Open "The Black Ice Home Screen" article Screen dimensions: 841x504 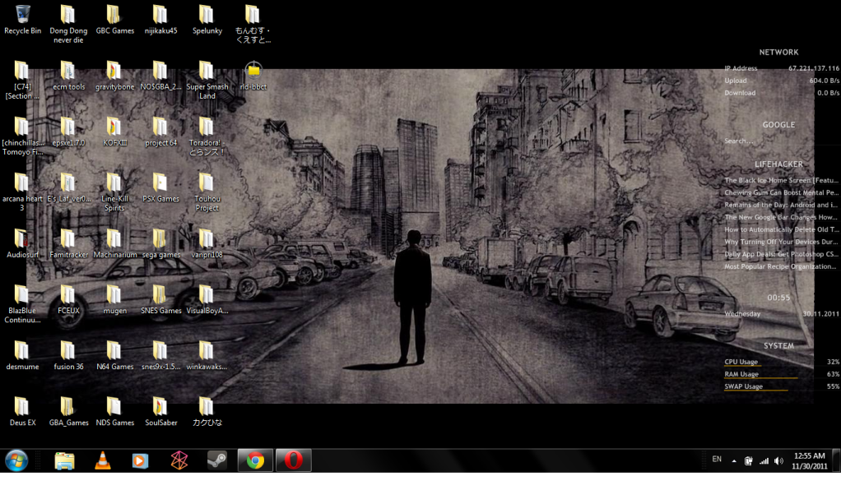pyautogui.click(x=781, y=181)
